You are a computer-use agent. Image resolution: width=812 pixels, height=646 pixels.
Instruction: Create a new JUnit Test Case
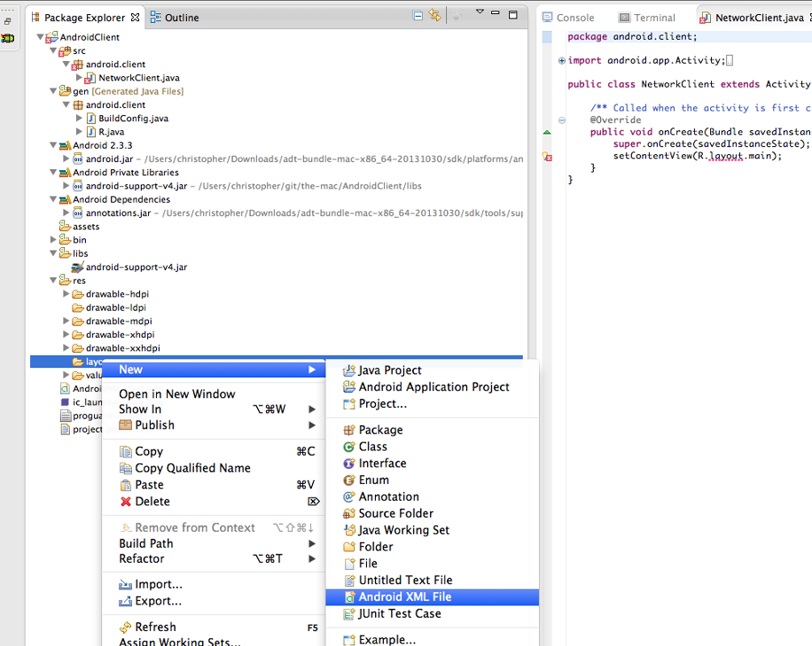click(x=433, y=613)
